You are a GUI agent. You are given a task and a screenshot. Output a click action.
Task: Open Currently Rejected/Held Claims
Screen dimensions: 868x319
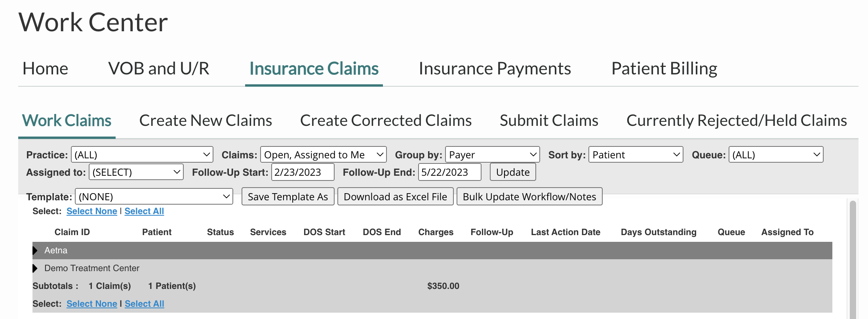737,120
